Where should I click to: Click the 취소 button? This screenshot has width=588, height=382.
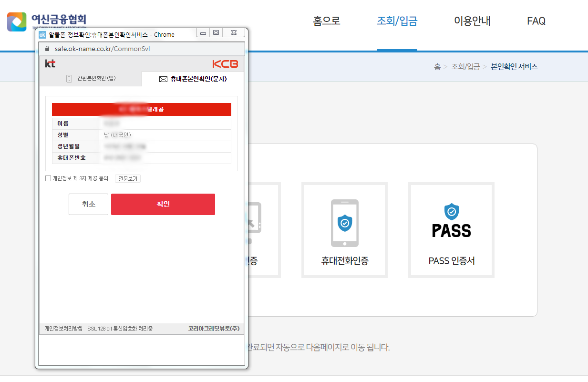pyautogui.click(x=88, y=204)
